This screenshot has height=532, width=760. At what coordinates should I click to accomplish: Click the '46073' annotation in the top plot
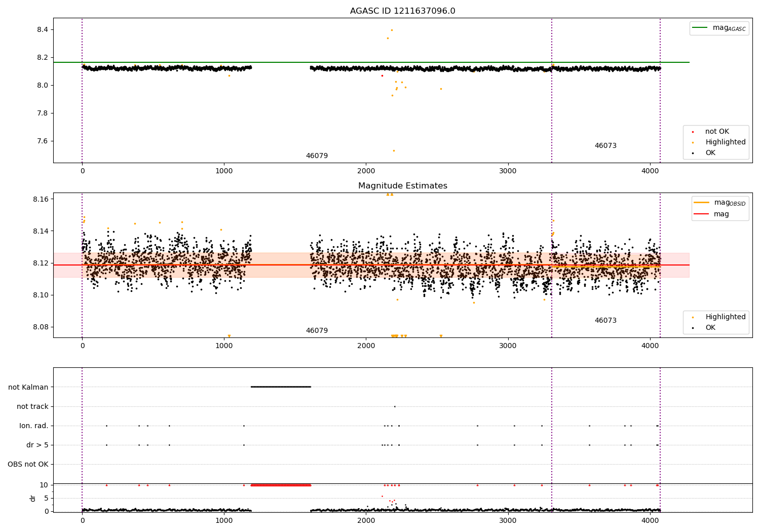point(605,146)
